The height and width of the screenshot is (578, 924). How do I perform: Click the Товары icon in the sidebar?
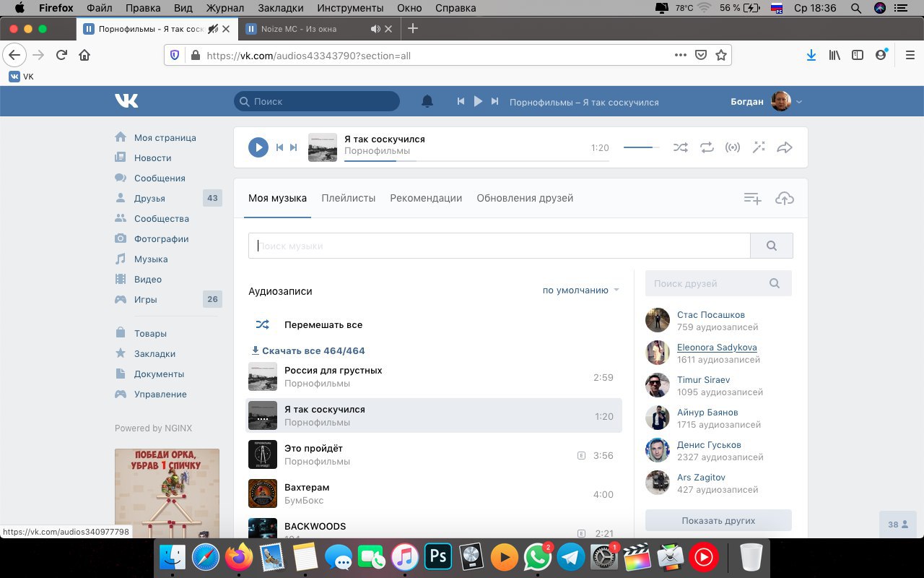121,333
